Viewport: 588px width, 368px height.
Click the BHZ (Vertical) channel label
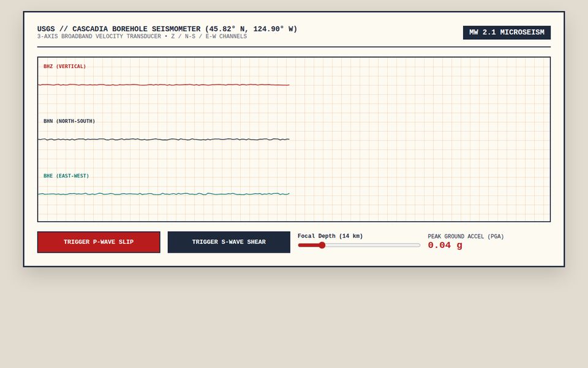click(64, 66)
